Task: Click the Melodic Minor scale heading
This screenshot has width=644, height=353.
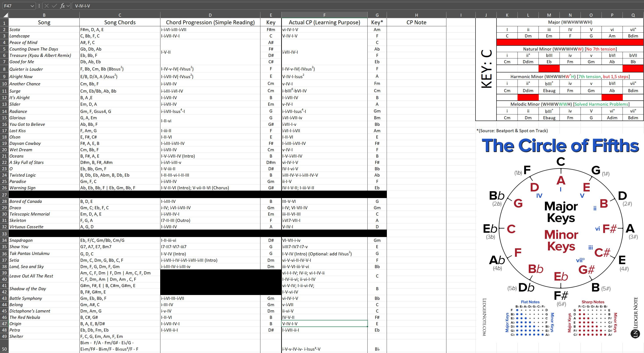Action: [x=570, y=104]
